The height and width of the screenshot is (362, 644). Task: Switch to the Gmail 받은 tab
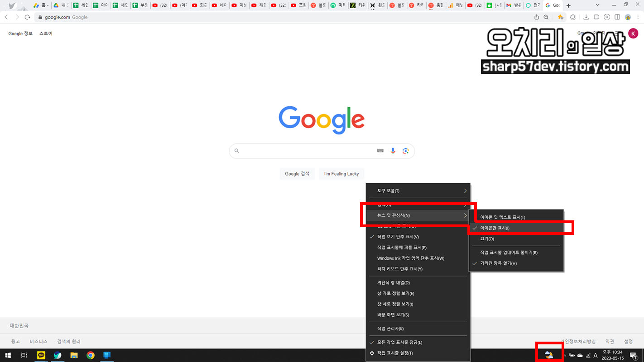[x=514, y=5]
